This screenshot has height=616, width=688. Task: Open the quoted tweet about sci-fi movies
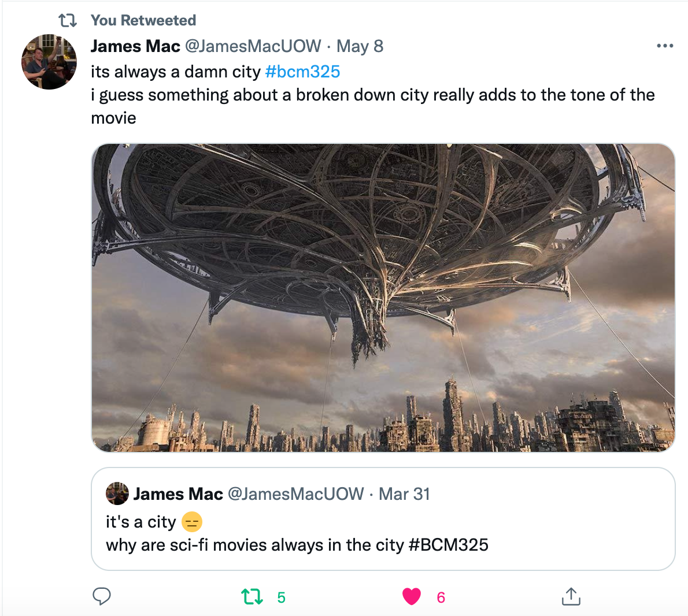pyautogui.click(x=383, y=545)
